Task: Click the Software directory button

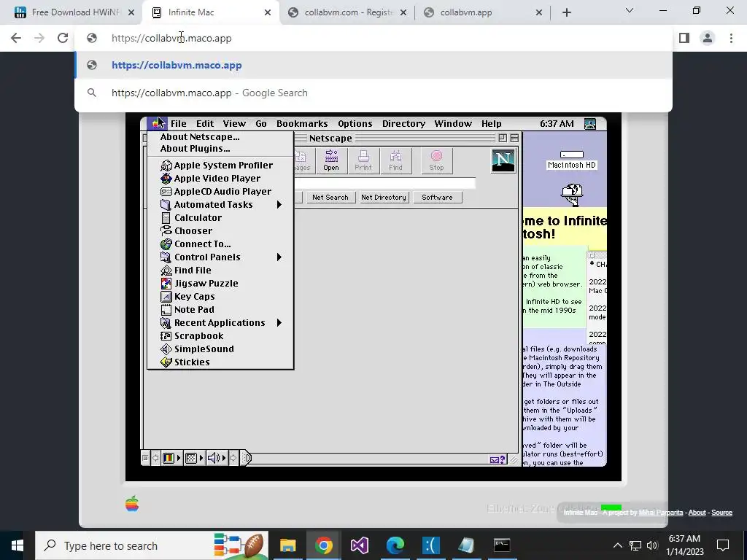Action: pos(437,197)
